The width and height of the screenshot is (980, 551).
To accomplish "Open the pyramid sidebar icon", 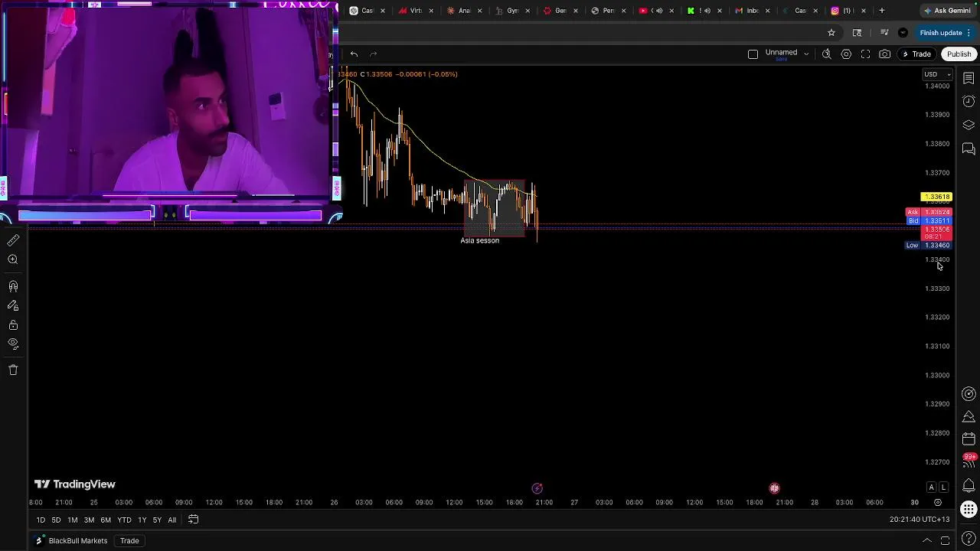I will click(969, 416).
